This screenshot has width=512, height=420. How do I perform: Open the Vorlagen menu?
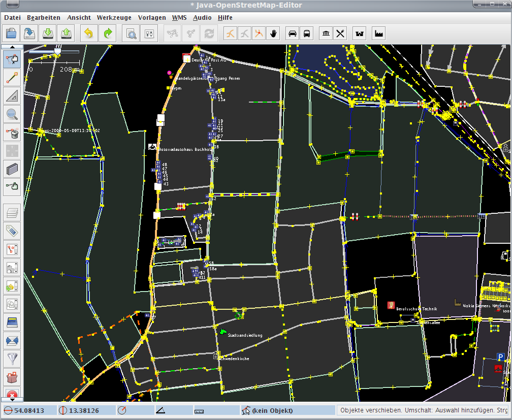tap(151, 17)
